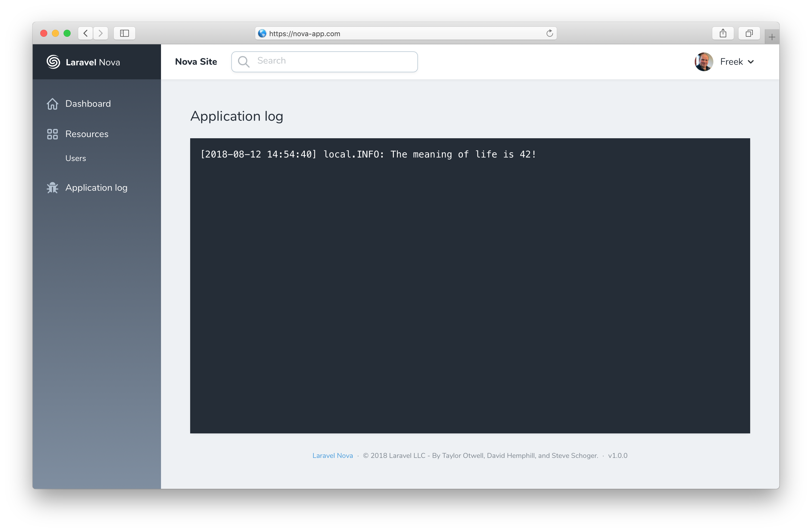Minimize the window with yellow button
This screenshot has height=532, width=812.
(55, 33)
